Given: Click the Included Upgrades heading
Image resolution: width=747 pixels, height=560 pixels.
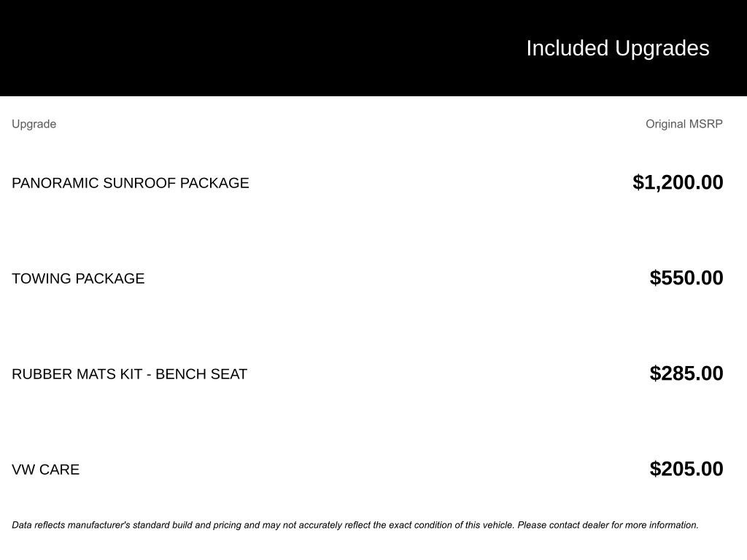Looking at the screenshot, I should [x=617, y=48].
